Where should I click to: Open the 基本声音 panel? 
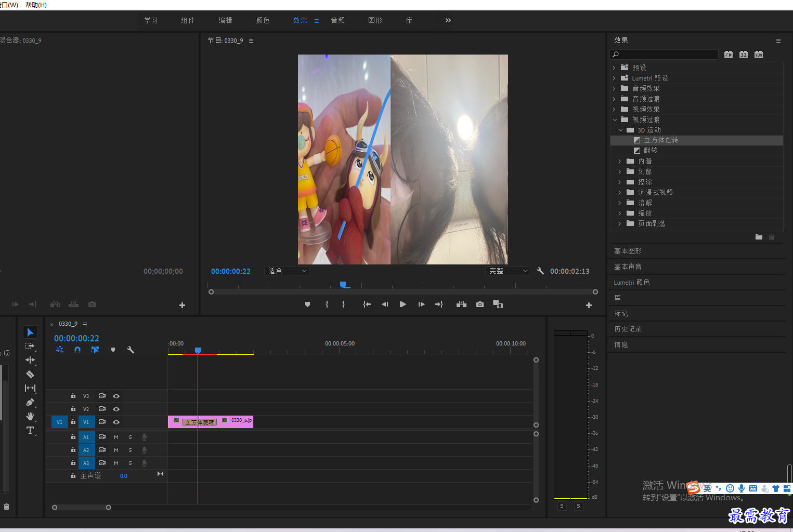tap(628, 267)
